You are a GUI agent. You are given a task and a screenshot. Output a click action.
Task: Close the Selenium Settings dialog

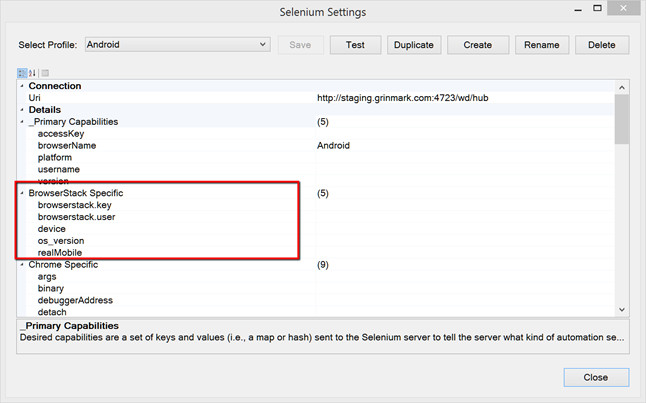[x=596, y=378]
